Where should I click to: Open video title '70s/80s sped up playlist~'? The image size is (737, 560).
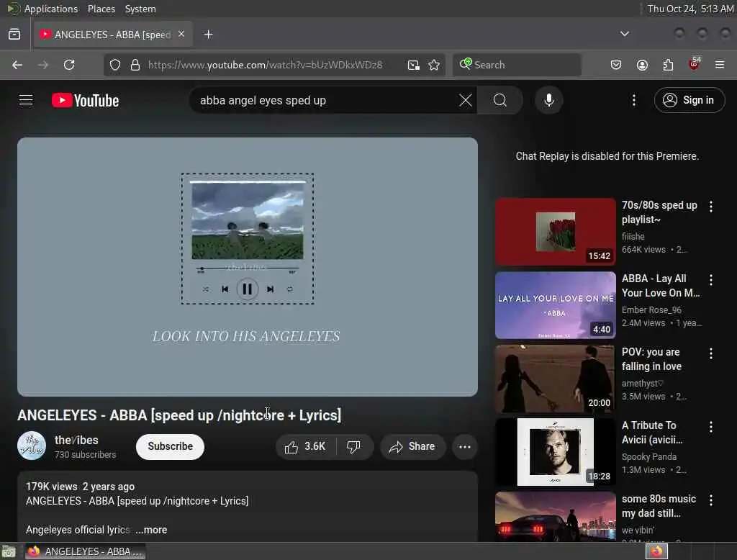tap(659, 212)
